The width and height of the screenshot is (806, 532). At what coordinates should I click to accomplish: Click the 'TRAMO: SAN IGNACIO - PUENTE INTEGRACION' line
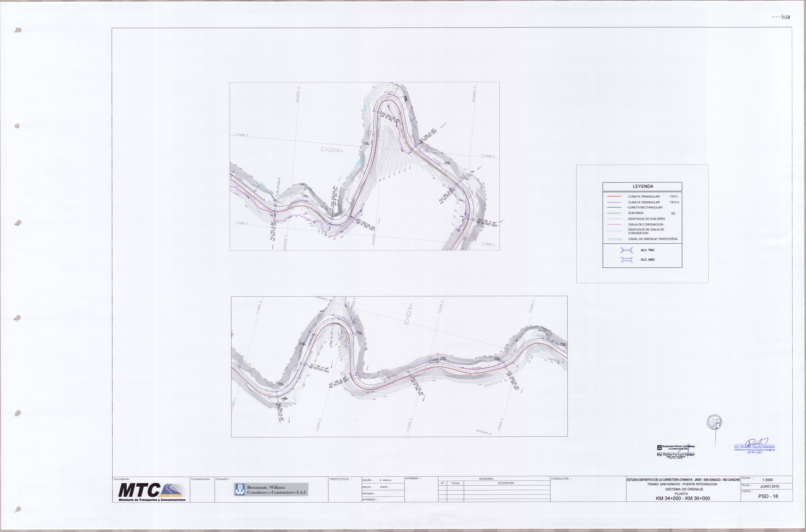(x=682, y=484)
